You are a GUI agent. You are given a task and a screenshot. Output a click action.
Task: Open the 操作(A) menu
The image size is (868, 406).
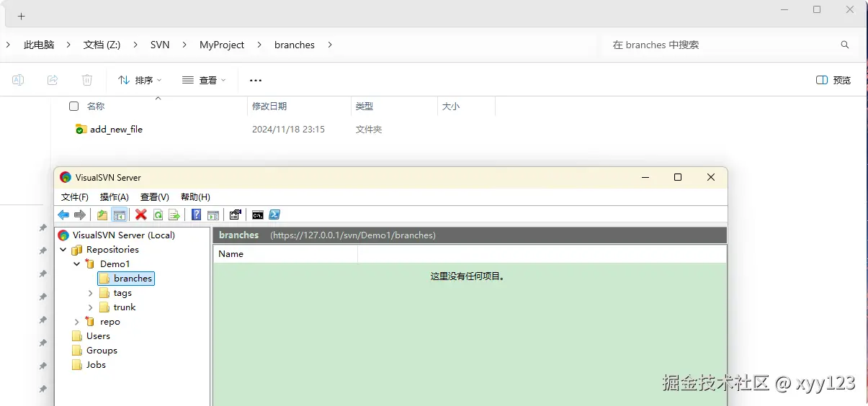tap(115, 197)
